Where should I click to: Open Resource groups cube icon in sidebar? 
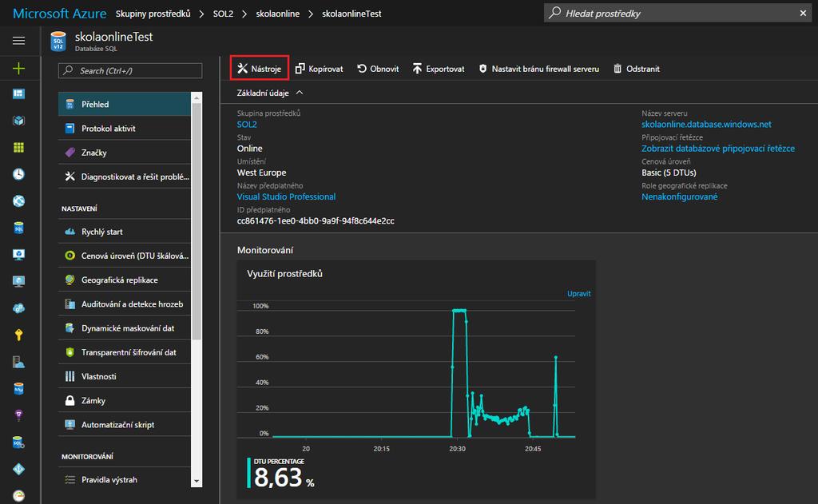click(x=19, y=121)
